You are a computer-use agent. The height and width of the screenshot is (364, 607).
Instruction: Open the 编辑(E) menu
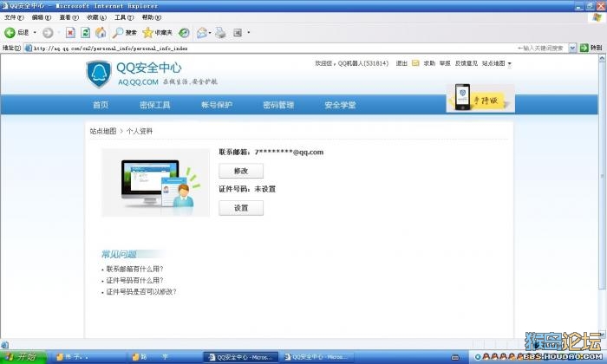[41, 17]
